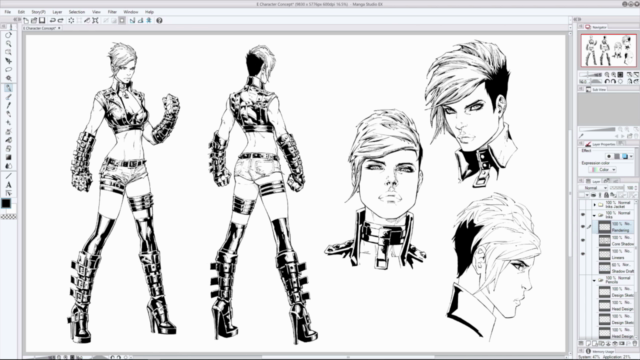This screenshot has width=640, height=360.
Task: Expand the Inks Jacket layer folder
Action: pos(594,204)
